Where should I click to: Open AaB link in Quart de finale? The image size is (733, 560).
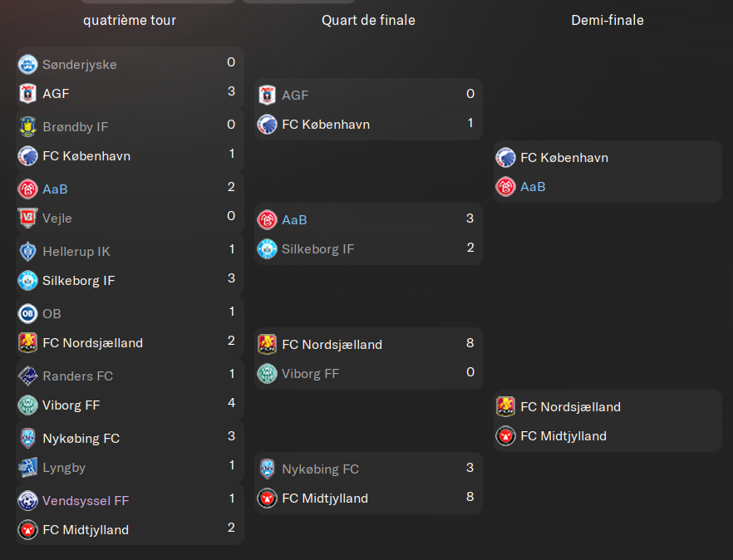tap(294, 219)
